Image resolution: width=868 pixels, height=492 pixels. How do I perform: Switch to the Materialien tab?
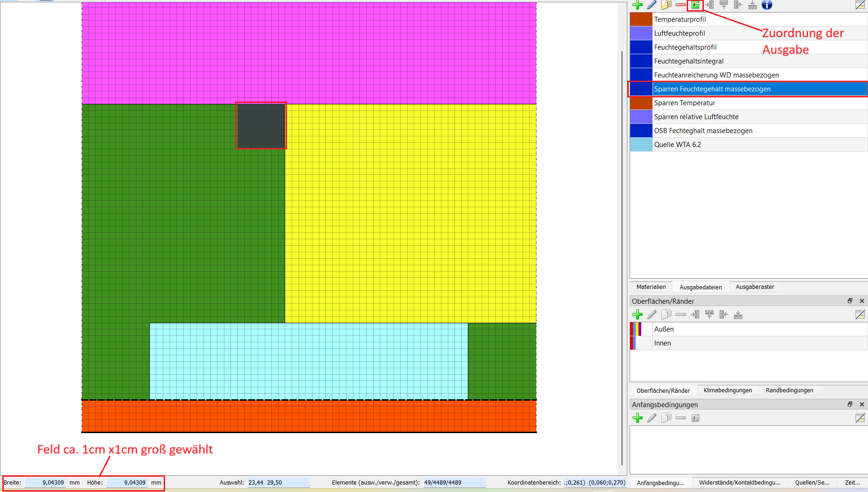[651, 287]
